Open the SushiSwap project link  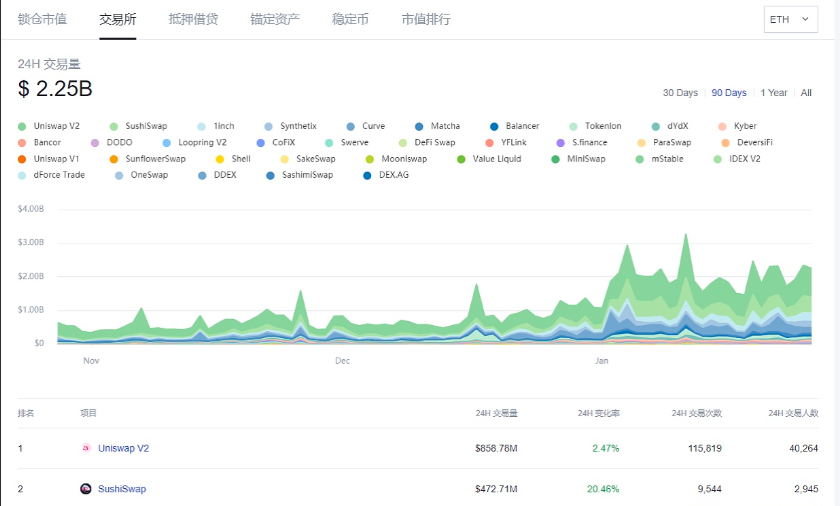(122, 489)
